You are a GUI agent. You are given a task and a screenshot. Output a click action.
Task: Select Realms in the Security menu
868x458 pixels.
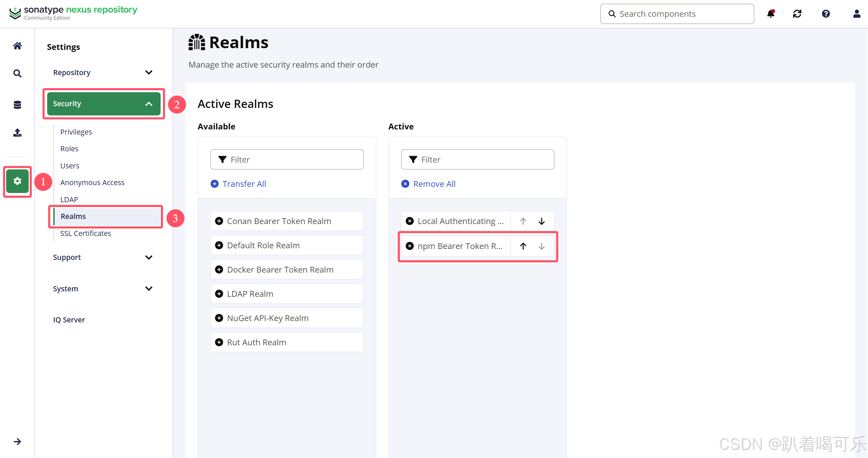(x=107, y=216)
